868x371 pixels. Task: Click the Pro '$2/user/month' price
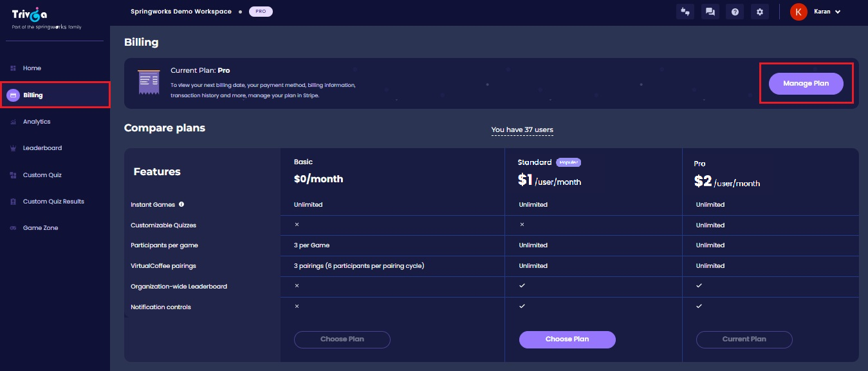pyautogui.click(x=727, y=182)
